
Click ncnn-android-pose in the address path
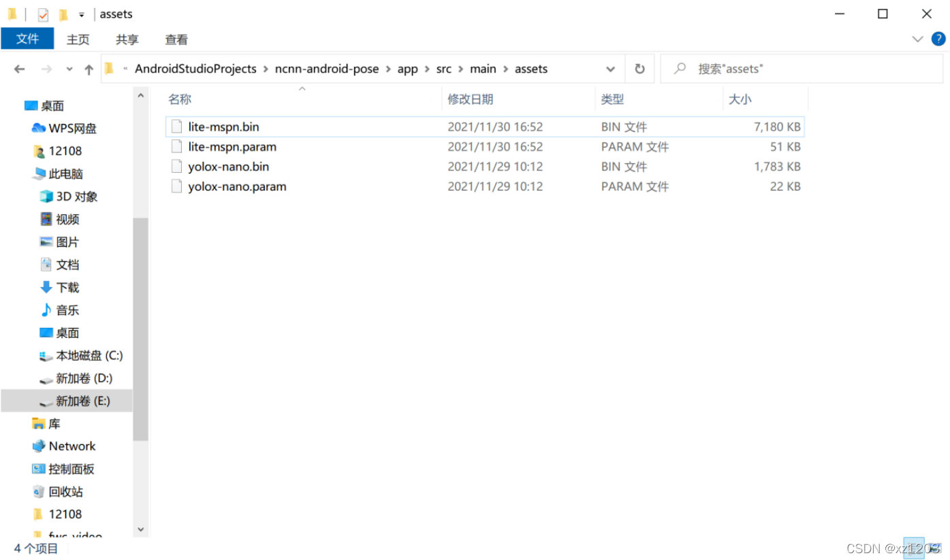coord(327,69)
